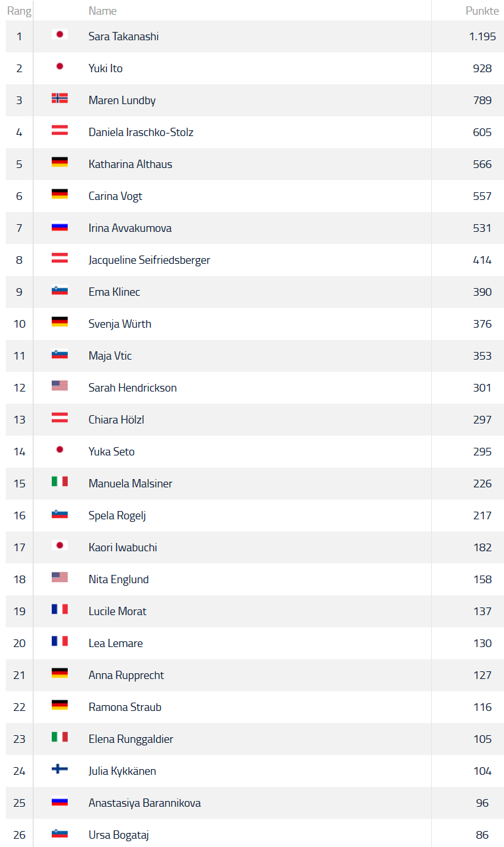Select Ursa Bogataj in rank 26
The image size is (504, 847).
pyautogui.click(x=118, y=835)
